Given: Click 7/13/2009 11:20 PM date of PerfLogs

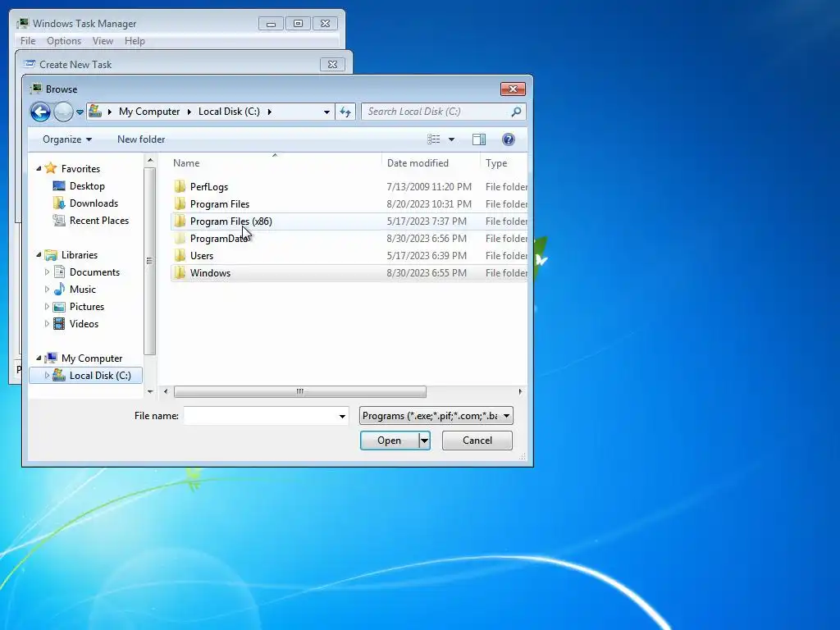Looking at the screenshot, I should point(429,187).
